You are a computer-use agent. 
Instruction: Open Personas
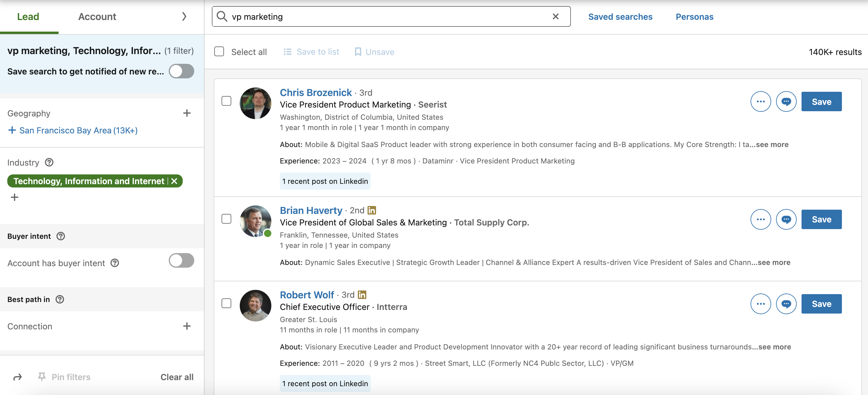694,16
